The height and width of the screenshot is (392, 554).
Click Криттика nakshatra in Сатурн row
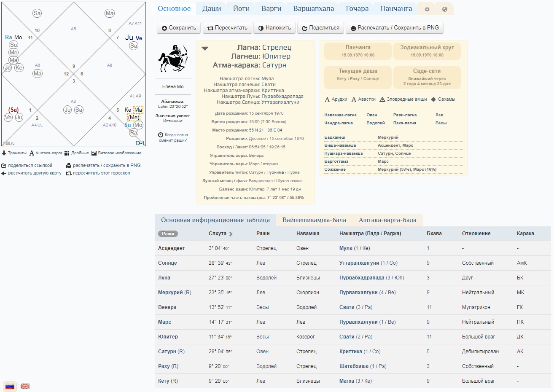351,352
